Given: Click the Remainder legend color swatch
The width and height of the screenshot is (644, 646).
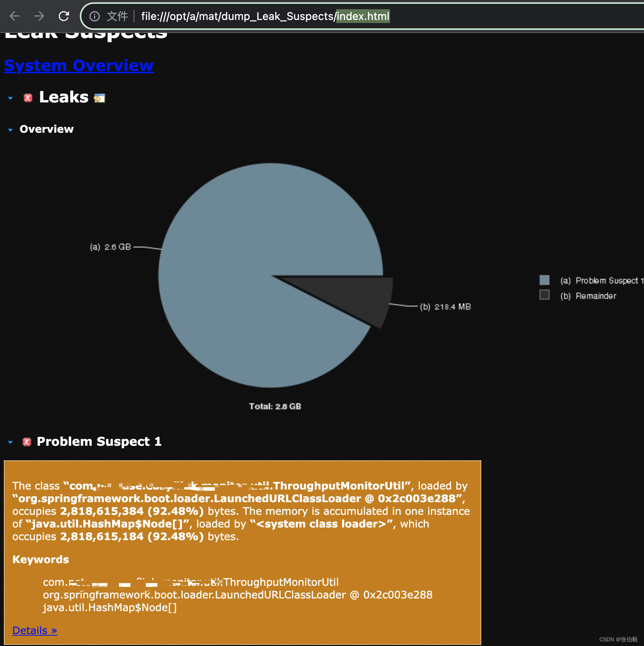Looking at the screenshot, I should tap(544, 295).
